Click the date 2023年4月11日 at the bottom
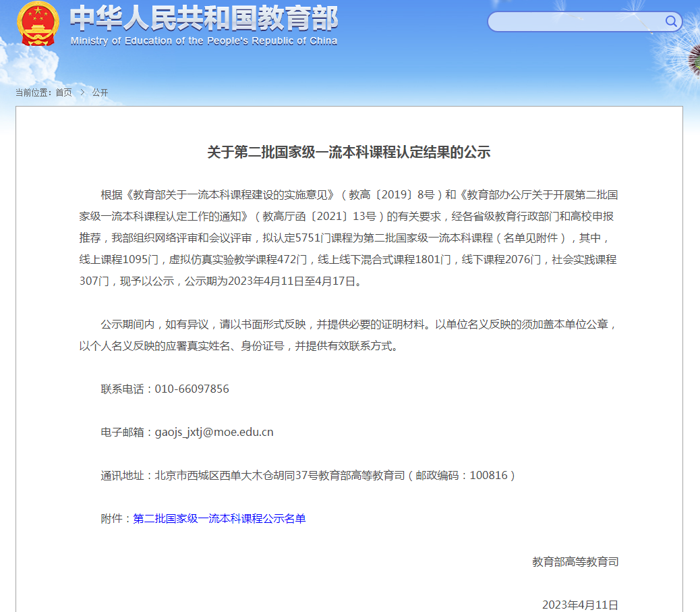700x612 pixels. (580, 604)
